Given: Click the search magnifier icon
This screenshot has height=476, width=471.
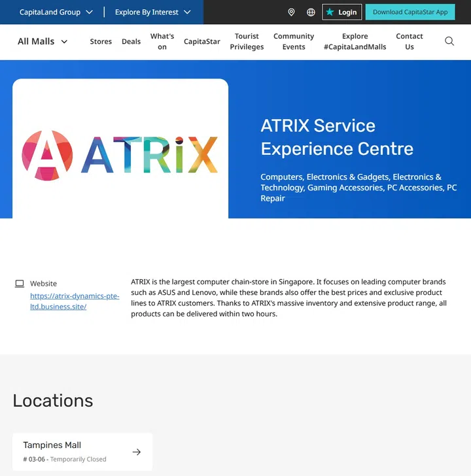Looking at the screenshot, I should coord(449,41).
